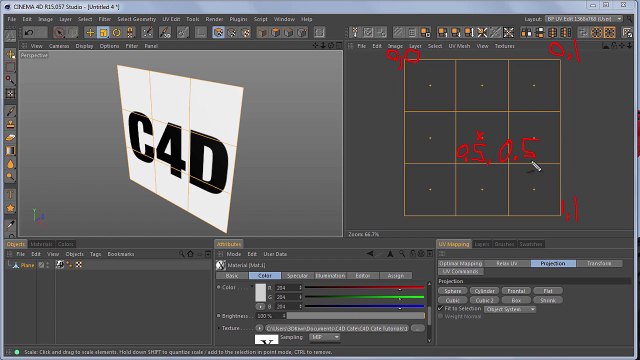
Task: Click the checkerboard UVW tag on Plane
Action: click(79, 265)
